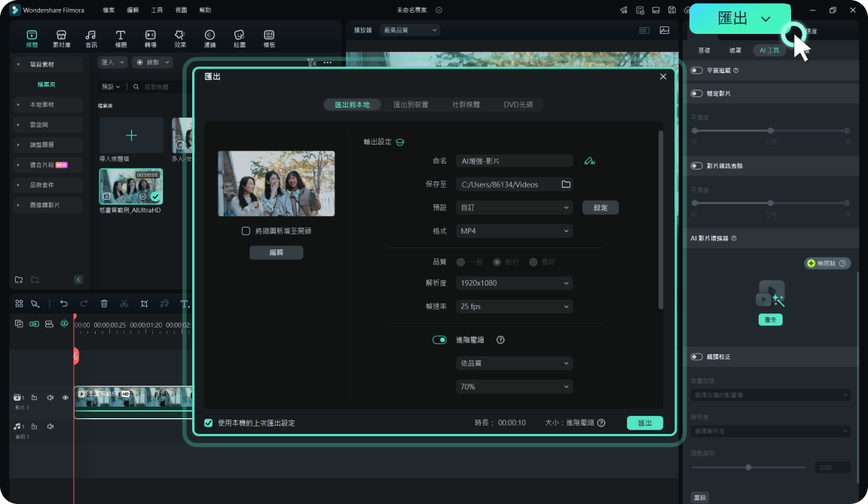868x504 pixels.
Task: Open the 媒體 media panel icon
Action: pyautogui.click(x=32, y=38)
